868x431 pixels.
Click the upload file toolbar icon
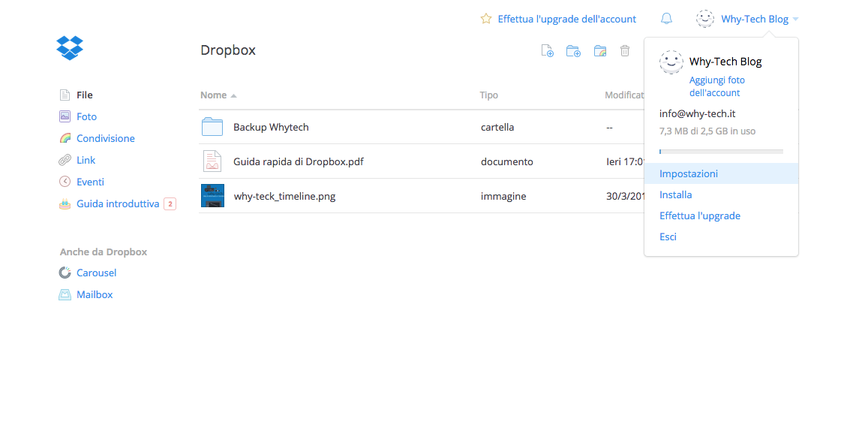coord(547,51)
